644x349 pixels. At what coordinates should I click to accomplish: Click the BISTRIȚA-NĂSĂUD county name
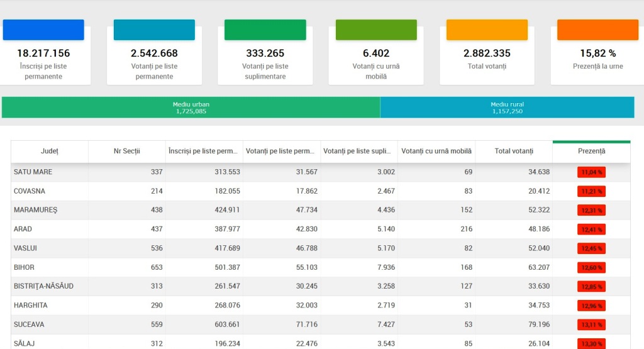click(43, 287)
